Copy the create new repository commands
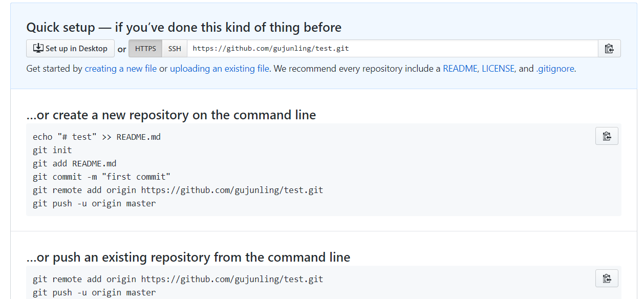Viewport: 644px width, 299px height. 607,136
